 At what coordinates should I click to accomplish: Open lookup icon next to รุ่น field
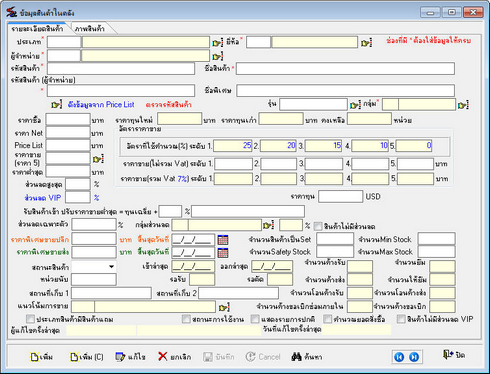355,105
